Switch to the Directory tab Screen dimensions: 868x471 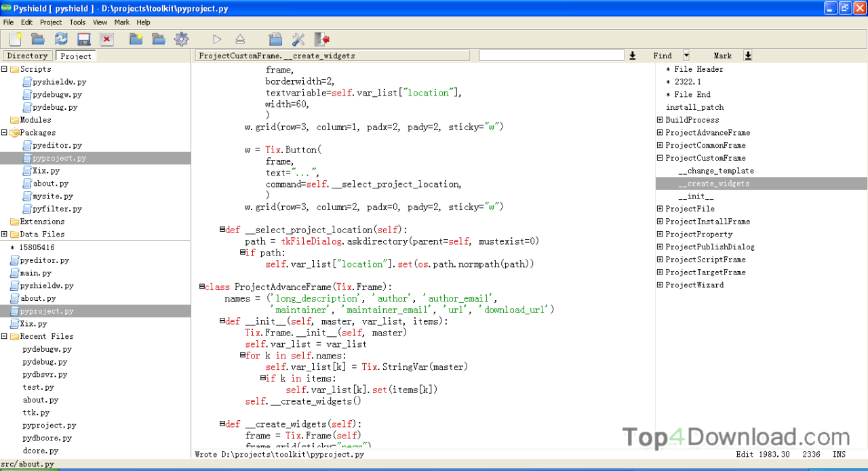(x=27, y=56)
